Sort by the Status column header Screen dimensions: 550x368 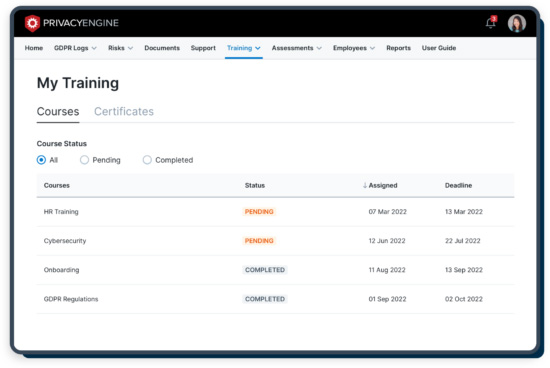255,185
